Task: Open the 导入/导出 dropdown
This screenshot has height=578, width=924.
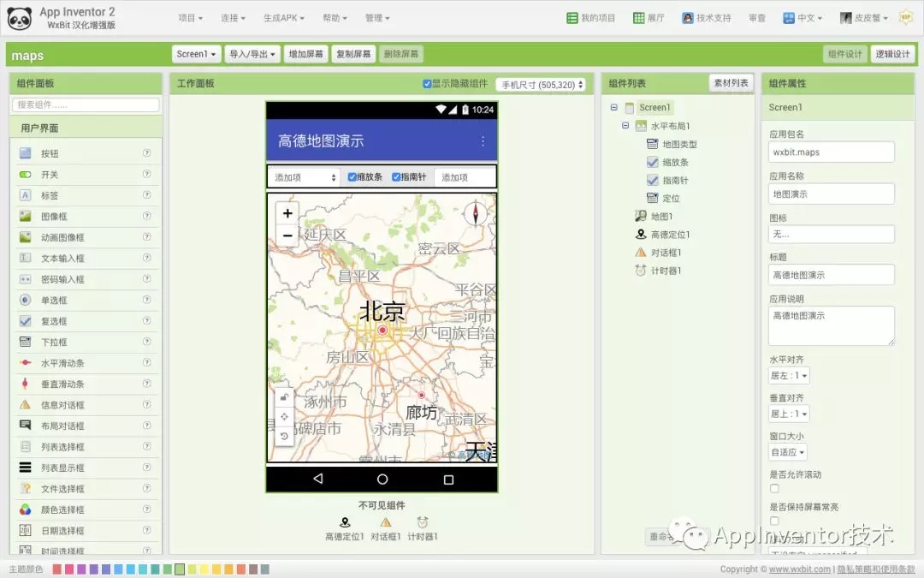Action: click(x=252, y=54)
